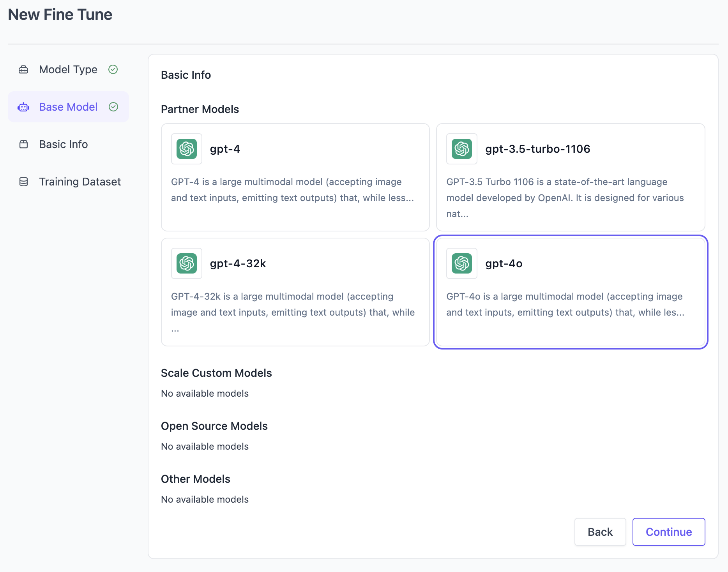
Task: Choose the gpt-4-32k model card
Action: 295,292
